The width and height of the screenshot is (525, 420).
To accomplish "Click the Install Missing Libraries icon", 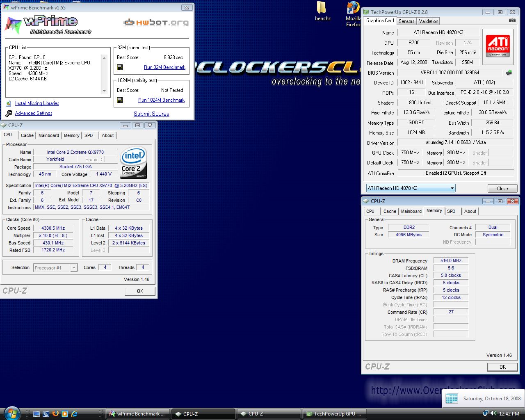I will 9,103.
